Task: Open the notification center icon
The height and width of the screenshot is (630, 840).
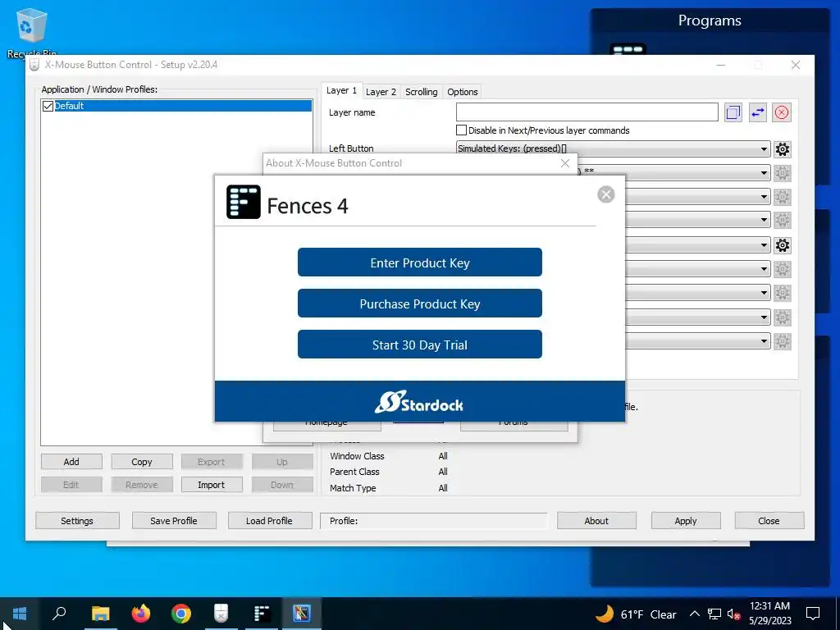Action: pos(813,614)
